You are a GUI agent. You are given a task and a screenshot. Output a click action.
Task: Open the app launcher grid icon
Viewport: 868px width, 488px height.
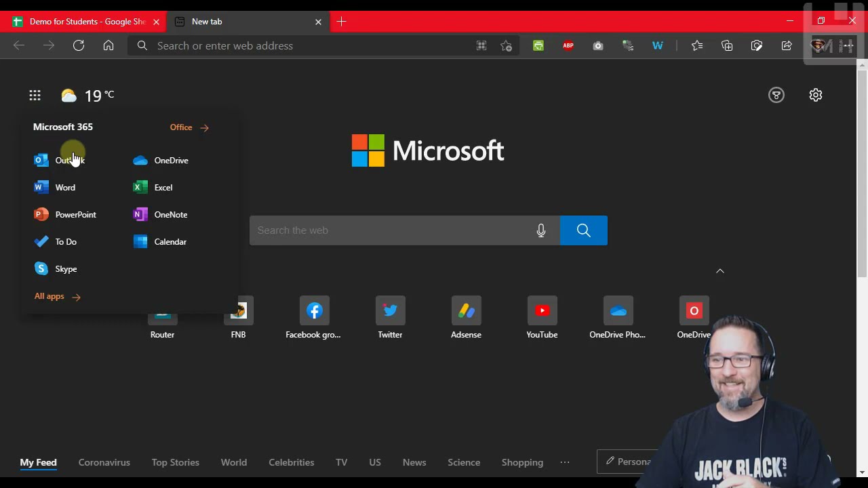[x=35, y=96]
